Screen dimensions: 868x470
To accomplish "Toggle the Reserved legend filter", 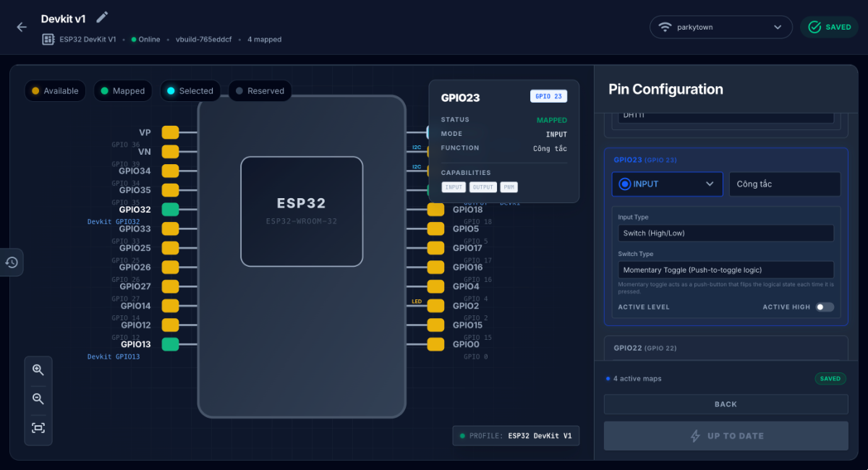I will pyautogui.click(x=260, y=91).
